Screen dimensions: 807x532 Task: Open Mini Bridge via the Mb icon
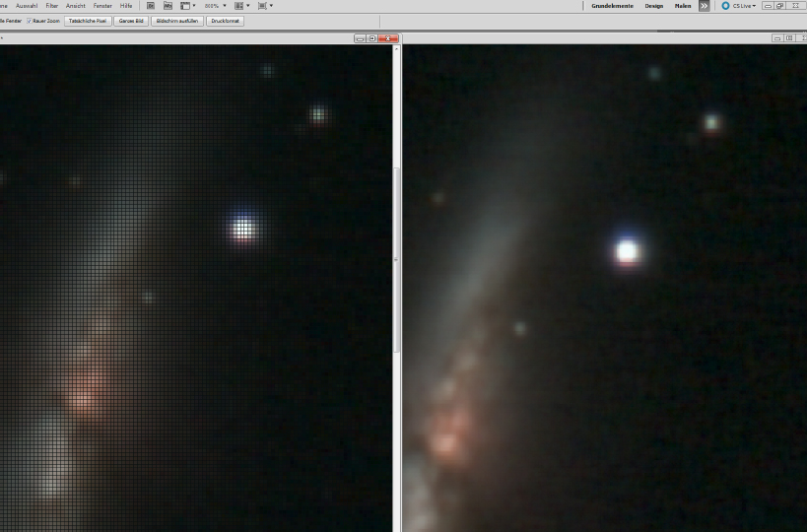[x=168, y=6]
